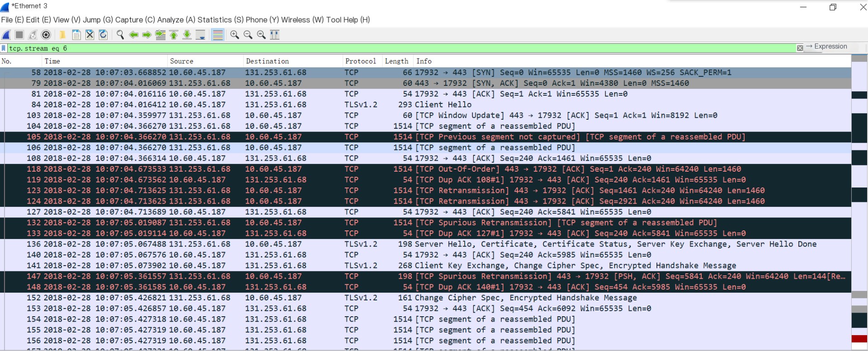
Task: Click in the tcp.stream eq 6 filter field
Action: click(x=401, y=48)
